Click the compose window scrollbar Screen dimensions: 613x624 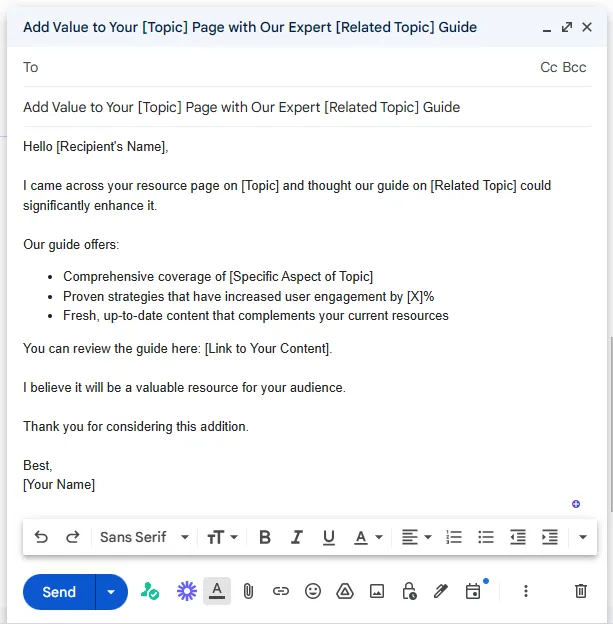[611, 424]
